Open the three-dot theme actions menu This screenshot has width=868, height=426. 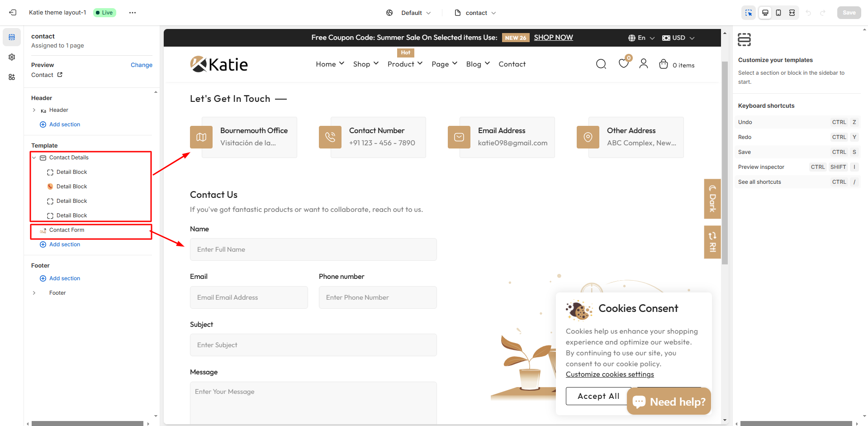[132, 13]
